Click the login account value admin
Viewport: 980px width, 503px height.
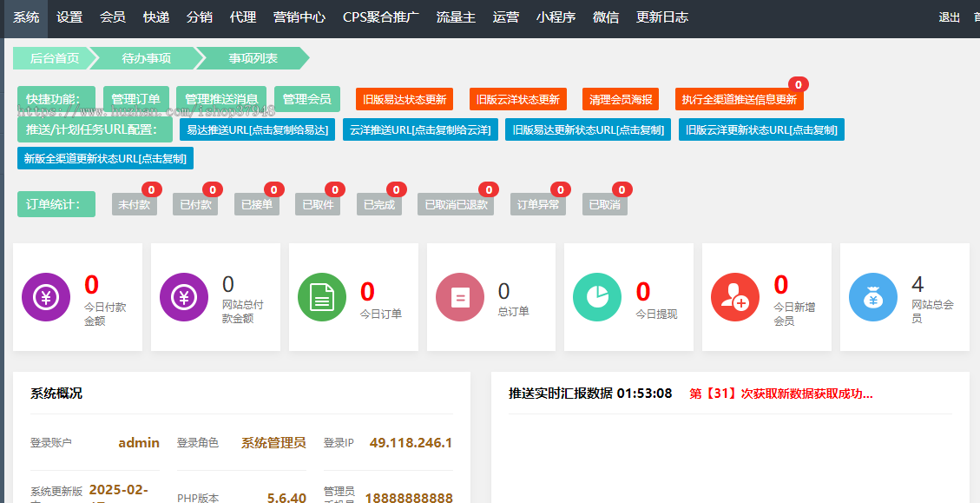pyautogui.click(x=139, y=443)
